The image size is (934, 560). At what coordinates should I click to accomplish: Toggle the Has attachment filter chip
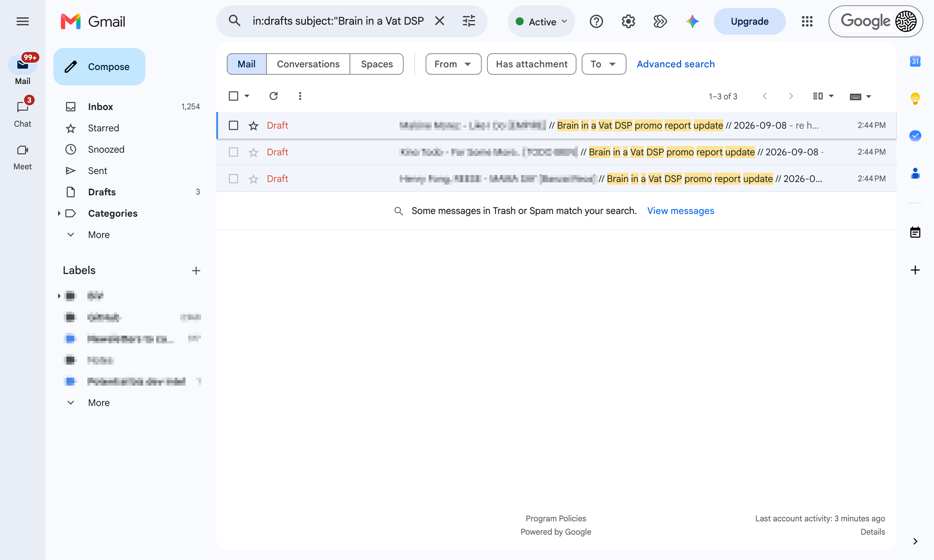click(x=532, y=64)
